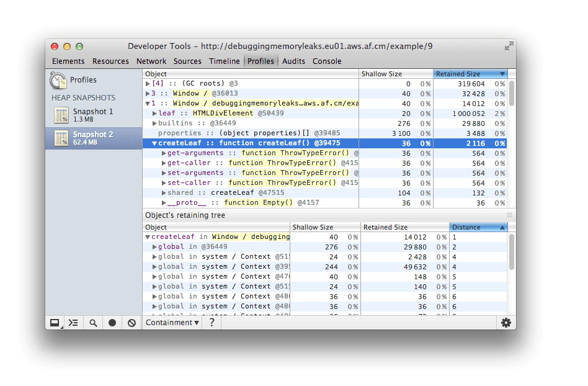Expand the (GC roots) tree node

(148, 84)
